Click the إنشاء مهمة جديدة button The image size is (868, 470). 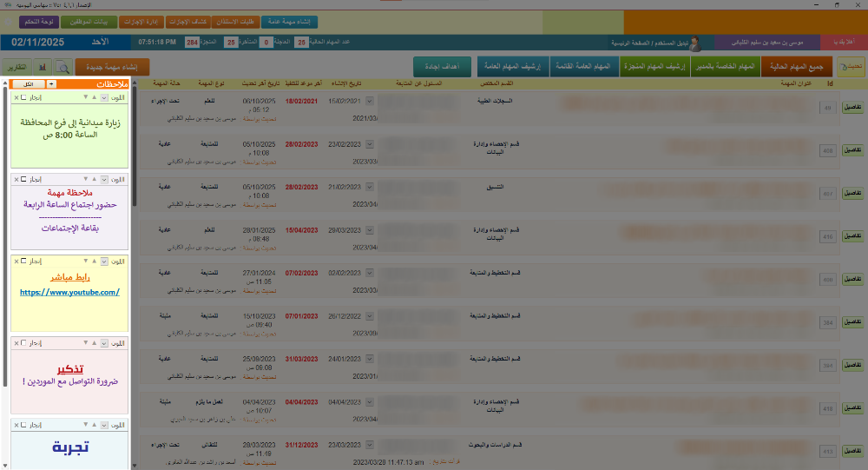pyautogui.click(x=112, y=67)
